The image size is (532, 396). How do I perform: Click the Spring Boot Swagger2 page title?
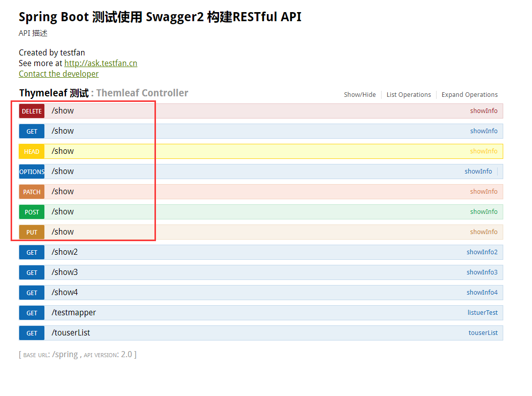click(x=160, y=17)
